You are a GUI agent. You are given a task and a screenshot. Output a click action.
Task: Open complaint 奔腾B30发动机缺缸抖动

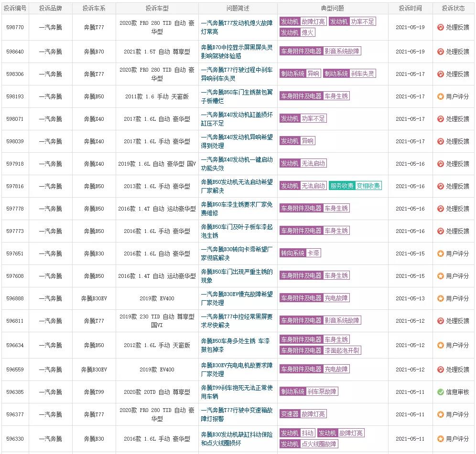(x=237, y=439)
